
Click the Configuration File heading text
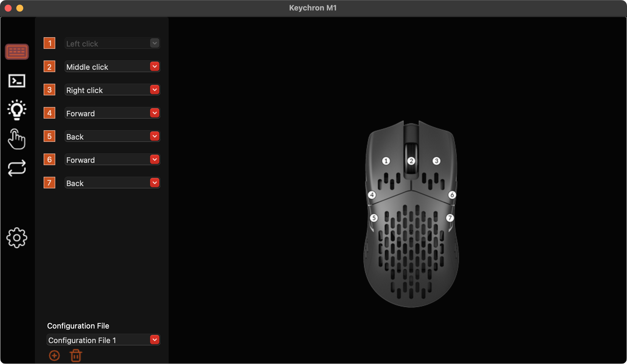(x=78, y=326)
